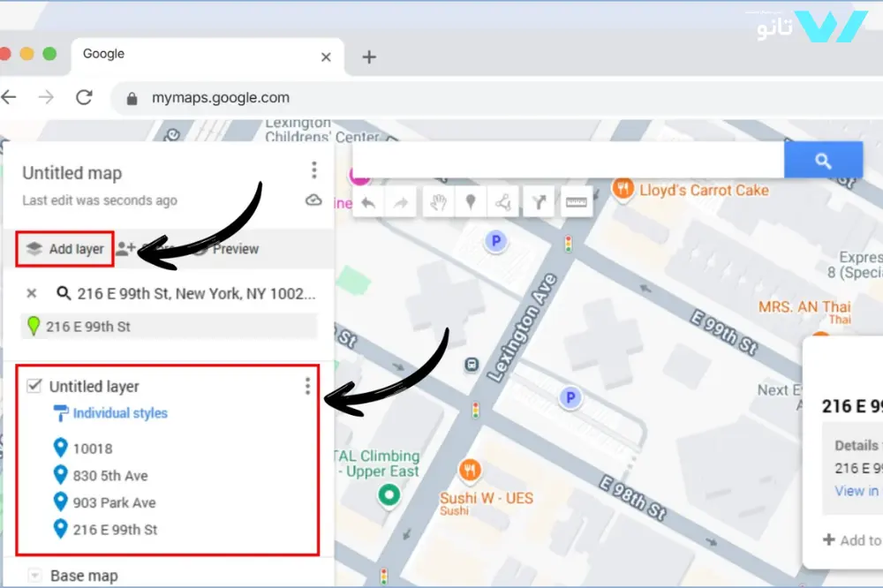Click the Add layer button
This screenshot has height=588, width=883.
pos(65,249)
